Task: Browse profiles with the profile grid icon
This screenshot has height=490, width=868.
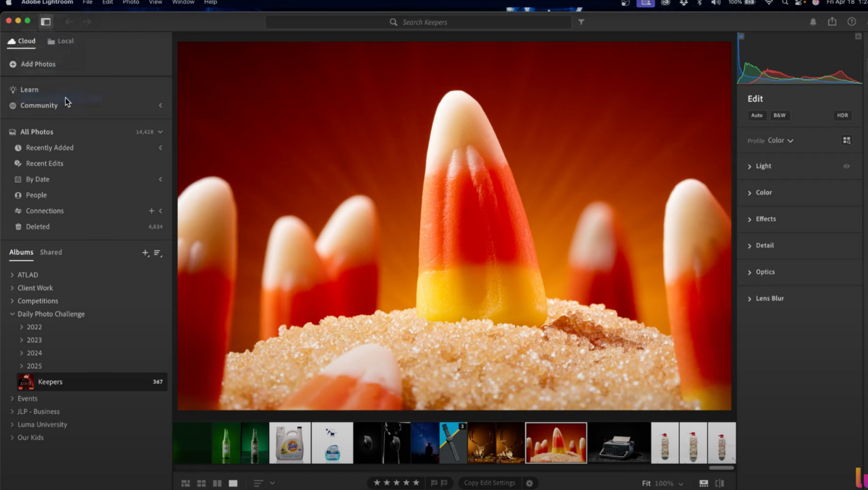Action: (846, 140)
